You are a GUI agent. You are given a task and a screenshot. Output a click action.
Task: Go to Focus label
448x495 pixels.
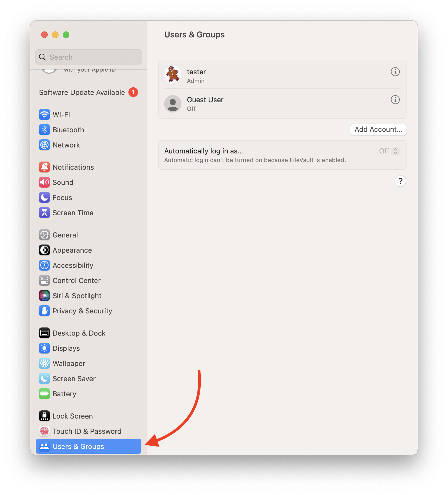click(62, 198)
